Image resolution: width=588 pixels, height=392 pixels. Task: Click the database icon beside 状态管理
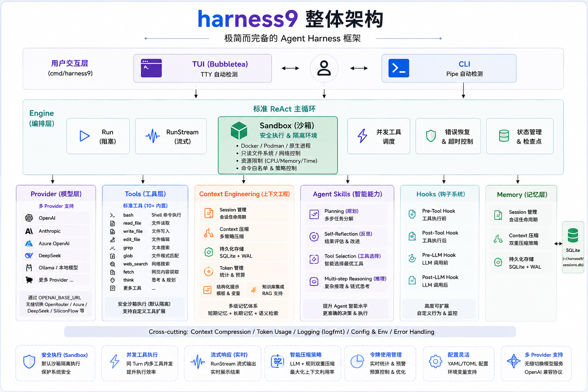[x=504, y=136]
